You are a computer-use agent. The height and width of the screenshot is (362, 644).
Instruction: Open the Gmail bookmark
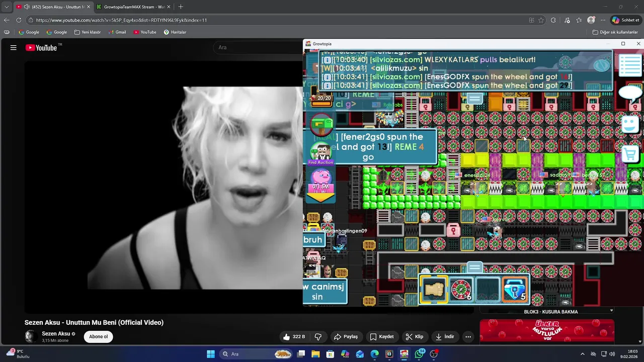tap(117, 32)
